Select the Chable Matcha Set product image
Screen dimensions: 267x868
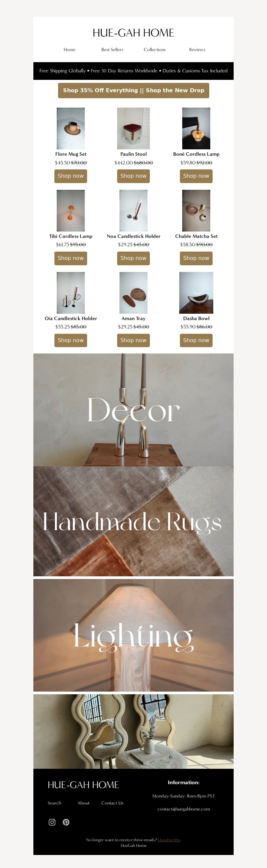coord(196,210)
